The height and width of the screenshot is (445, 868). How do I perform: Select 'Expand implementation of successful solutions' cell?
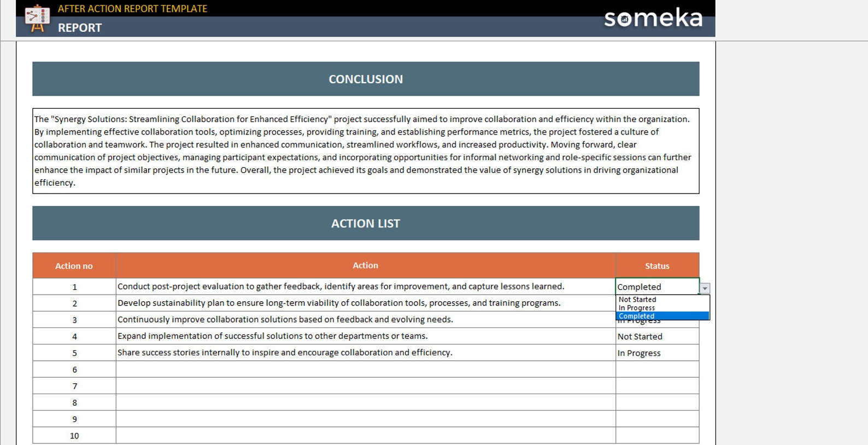coord(366,336)
